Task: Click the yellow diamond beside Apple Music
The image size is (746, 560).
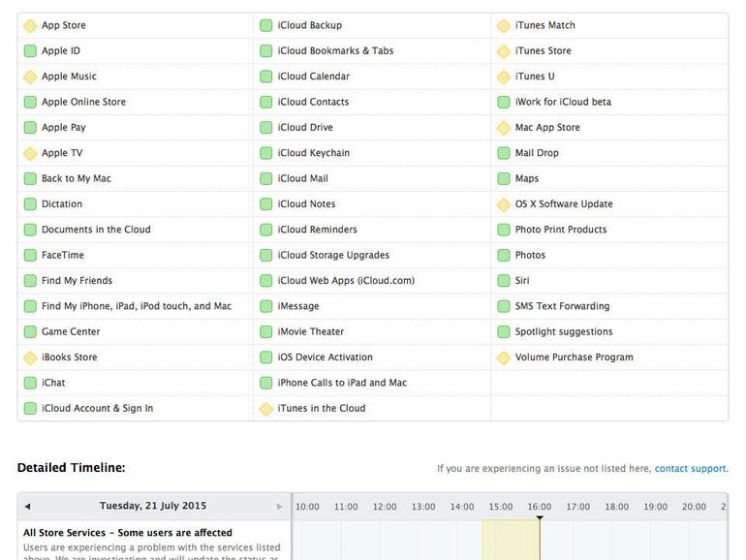Action: click(x=30, y=77)
